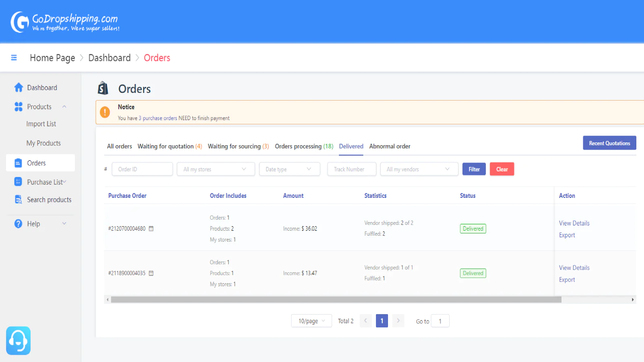Image resolution: width=644 pixels, height=362 pixels.
Task: Click the GoDropshipping logo in header
Action: tap(65, 22)
